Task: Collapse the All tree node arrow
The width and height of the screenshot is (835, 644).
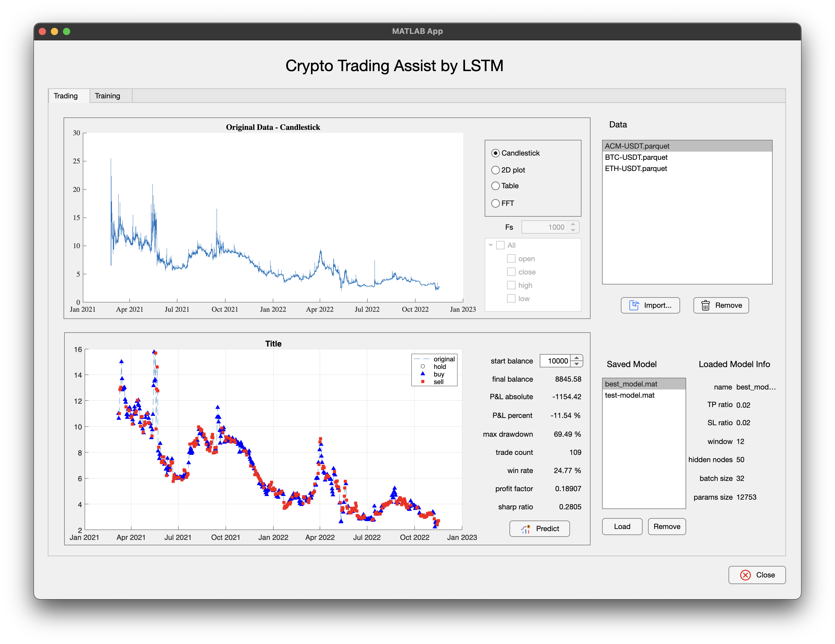Action: click(490, 245)
